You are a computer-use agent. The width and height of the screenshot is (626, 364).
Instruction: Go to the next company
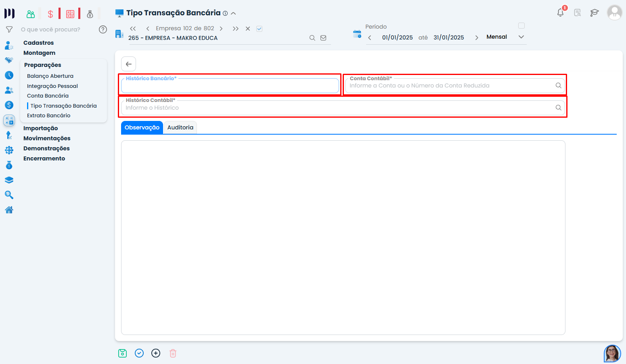(221, 29)
